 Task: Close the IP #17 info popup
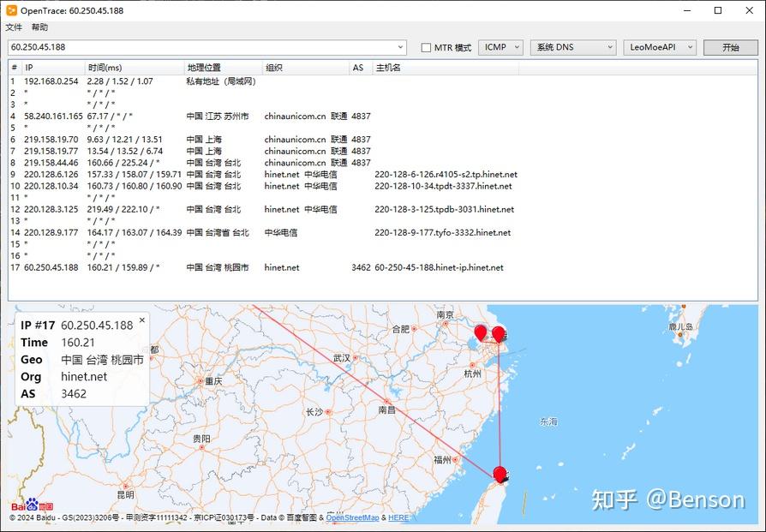[x=141, y=320]
